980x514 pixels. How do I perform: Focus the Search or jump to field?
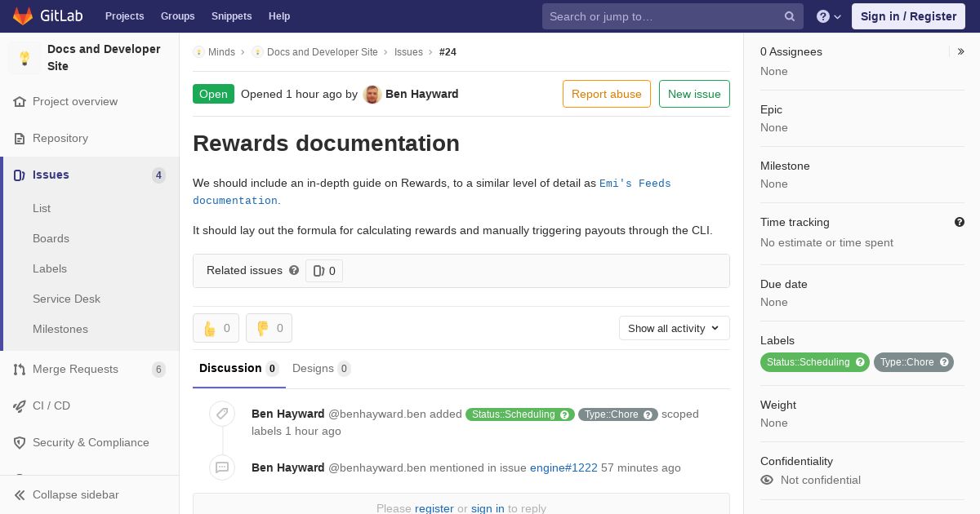click(x=665, y=16)
